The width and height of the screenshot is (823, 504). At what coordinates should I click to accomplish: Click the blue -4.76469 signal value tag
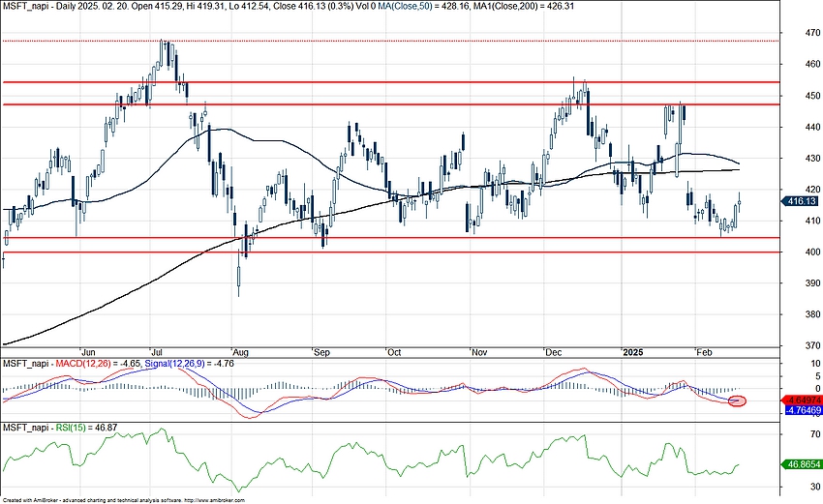(x=803, y=410)
